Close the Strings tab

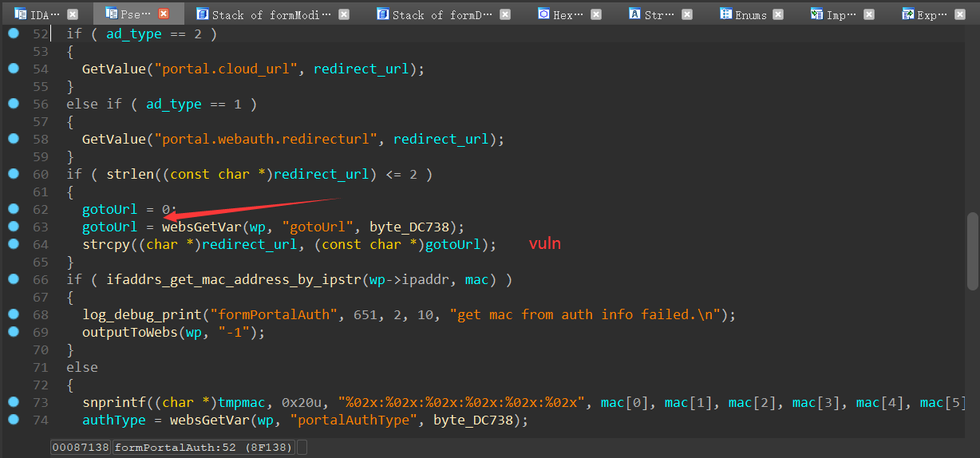[688, 14]
